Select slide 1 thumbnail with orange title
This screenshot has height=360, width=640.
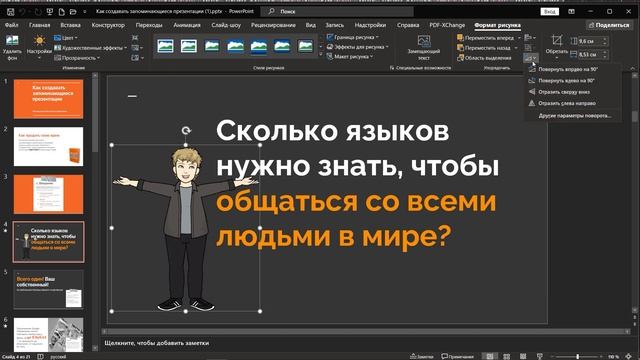(48, 99)
